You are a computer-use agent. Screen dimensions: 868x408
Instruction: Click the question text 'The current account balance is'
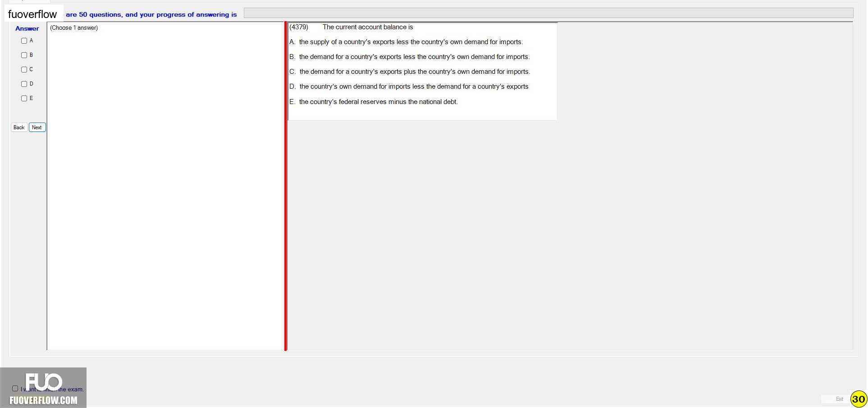pos(368,27)
